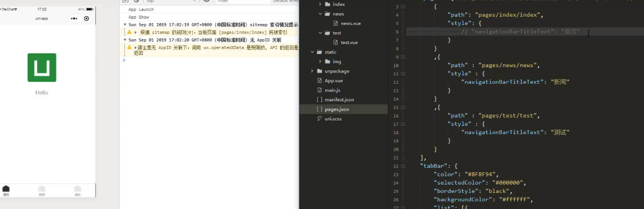
Task: Click the warning icon on AppID message
Action: point(129,47)
